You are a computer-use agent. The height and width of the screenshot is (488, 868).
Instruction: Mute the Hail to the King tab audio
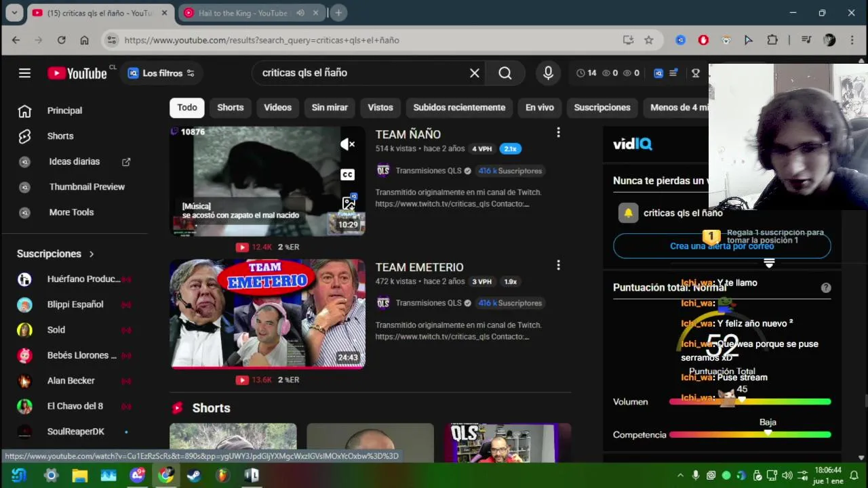(300, 13)
